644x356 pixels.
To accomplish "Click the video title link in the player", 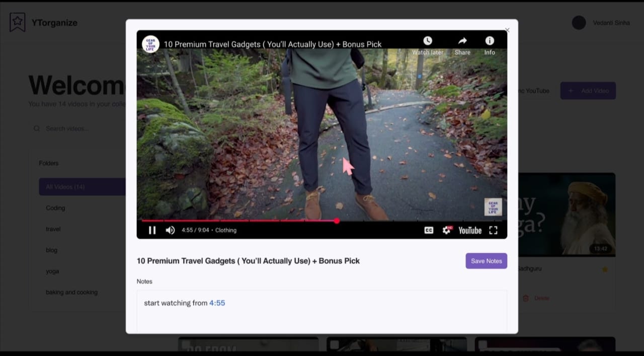I will [x=273, y=44].
